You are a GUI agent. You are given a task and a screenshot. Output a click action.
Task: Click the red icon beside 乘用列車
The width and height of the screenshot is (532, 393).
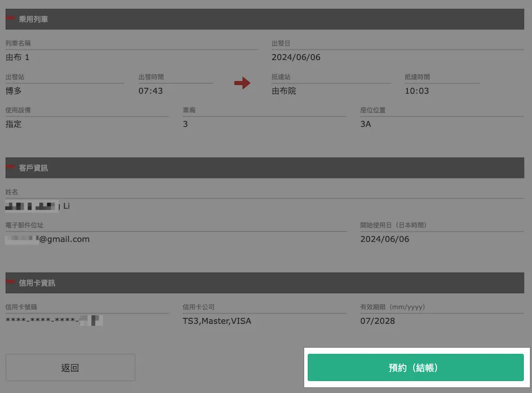point(10,18)
